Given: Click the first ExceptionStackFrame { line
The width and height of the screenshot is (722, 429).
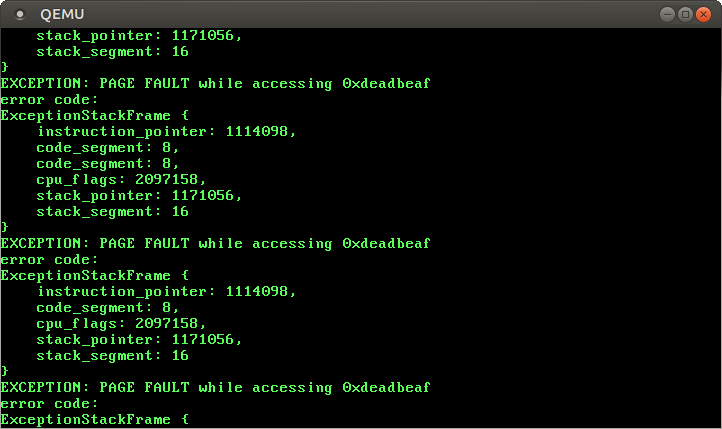Looking at the screenshot, I should pos(94,115).
